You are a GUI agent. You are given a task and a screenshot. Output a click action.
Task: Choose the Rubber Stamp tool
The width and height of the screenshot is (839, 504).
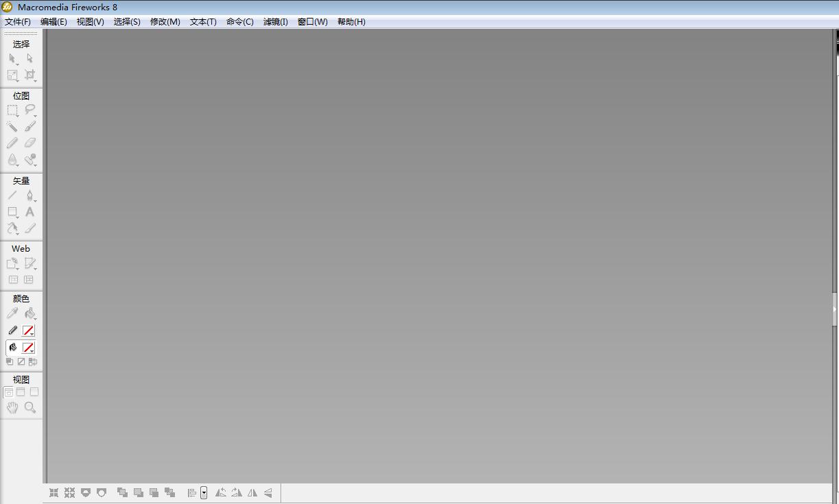29,160
